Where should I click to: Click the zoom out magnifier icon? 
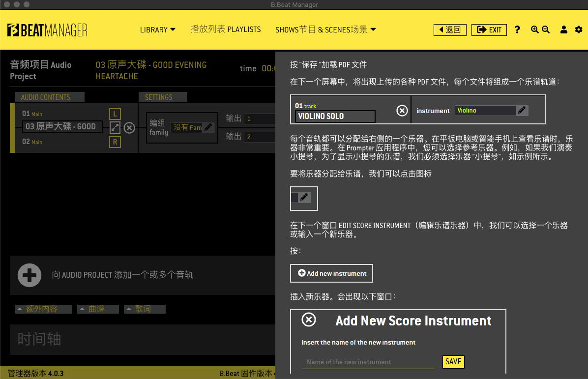[546, 29]
